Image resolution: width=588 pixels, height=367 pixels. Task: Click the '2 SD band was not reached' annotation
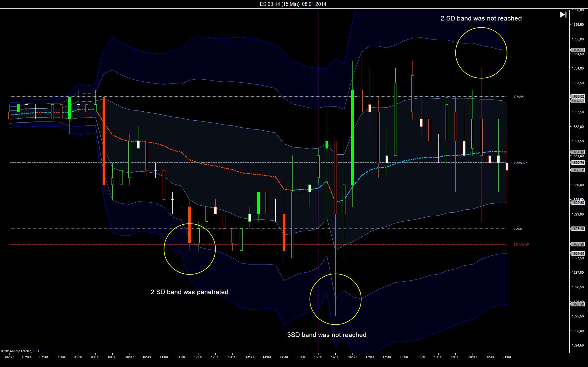click(x=481, y=18)
